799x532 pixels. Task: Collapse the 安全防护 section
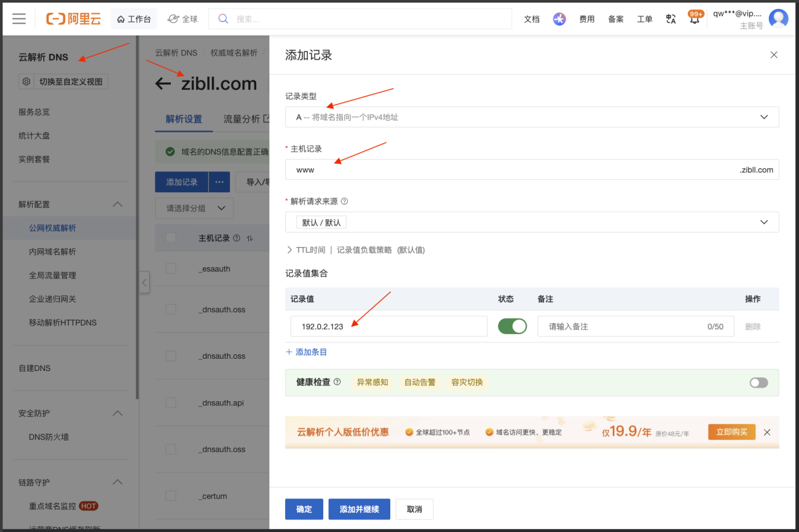pos(117,413)
